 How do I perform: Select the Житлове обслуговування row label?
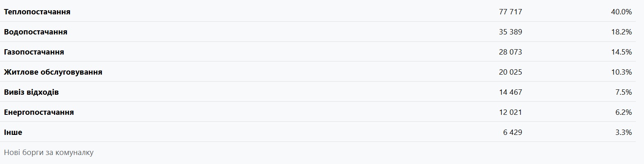(x=53, y=72)
